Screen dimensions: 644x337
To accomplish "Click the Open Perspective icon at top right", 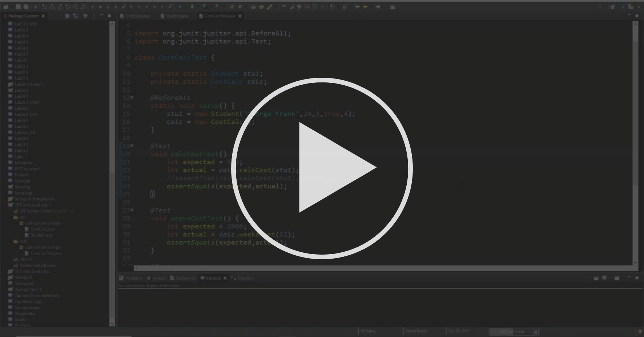I will coord(613,7).
